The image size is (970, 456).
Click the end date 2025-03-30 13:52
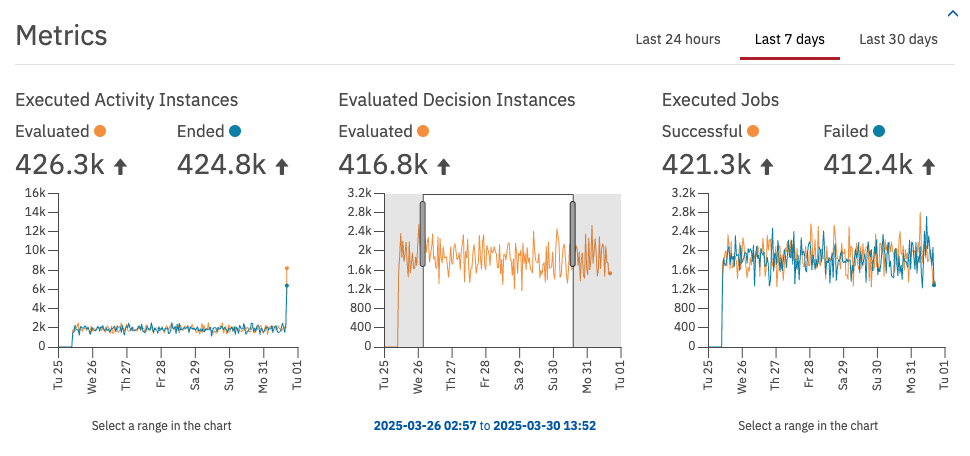point(544,426)
